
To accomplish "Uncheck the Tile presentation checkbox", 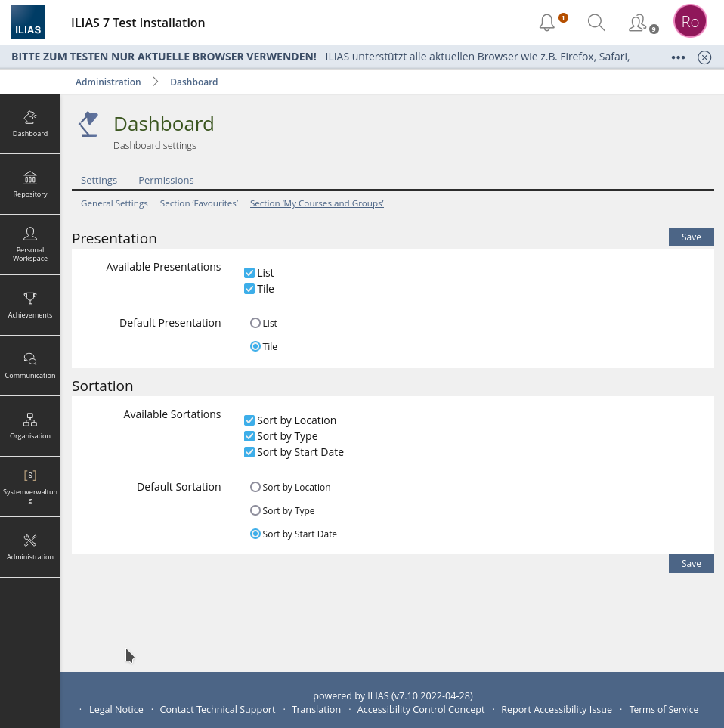I will click(249, 289).
